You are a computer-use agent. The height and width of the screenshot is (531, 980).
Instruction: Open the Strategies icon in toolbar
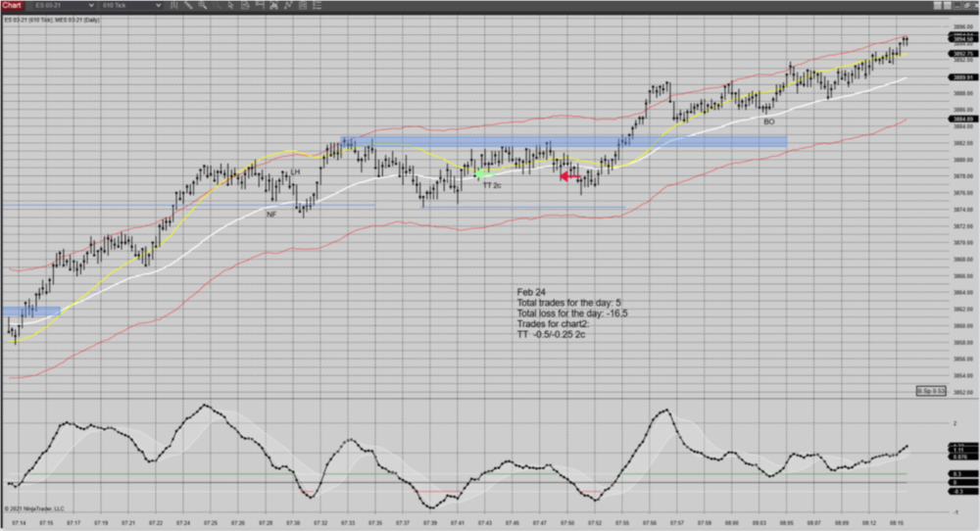click(273, 5)
